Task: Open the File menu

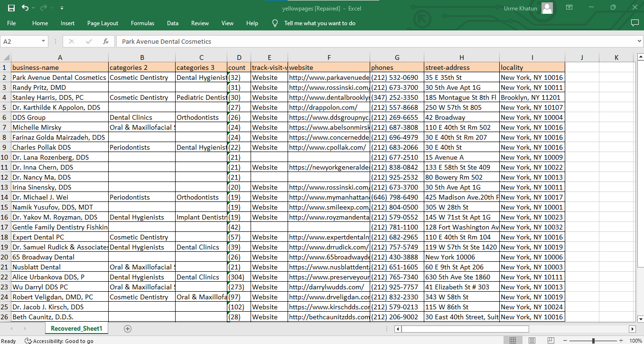Action: pos(11,23)
